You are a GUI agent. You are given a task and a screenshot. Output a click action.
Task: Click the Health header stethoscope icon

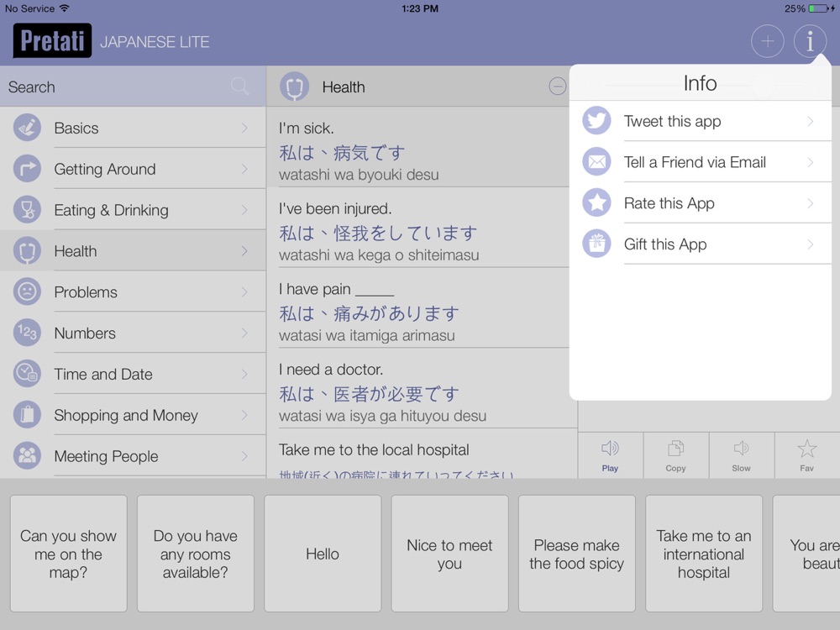pos(294,87)
